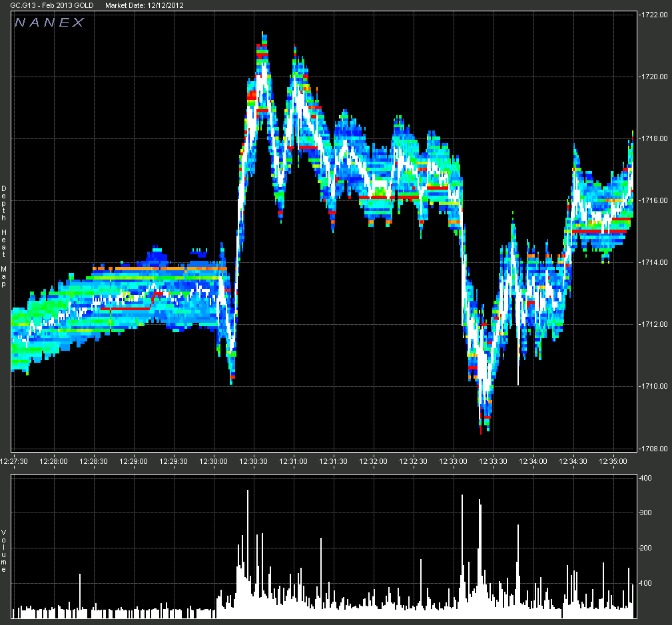Click the 12:29:00 time axis label
Screen dimensions: 672x625
point(133,461)
